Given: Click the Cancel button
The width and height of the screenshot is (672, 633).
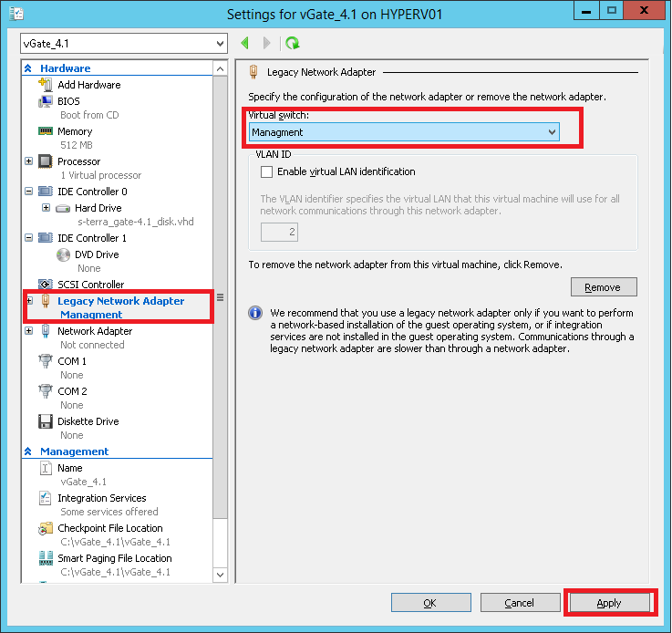Looking at the screenshot, I should point(519,603).
